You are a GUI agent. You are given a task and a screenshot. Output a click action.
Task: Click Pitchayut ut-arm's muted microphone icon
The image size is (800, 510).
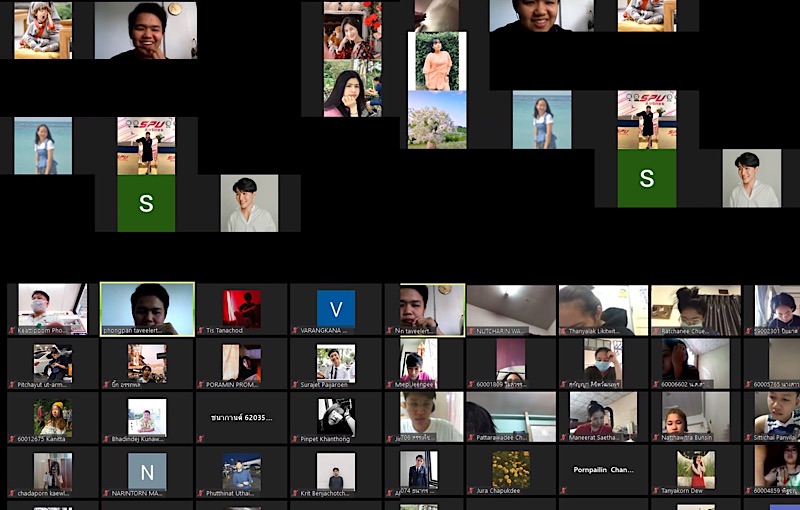tap(13, 385)
